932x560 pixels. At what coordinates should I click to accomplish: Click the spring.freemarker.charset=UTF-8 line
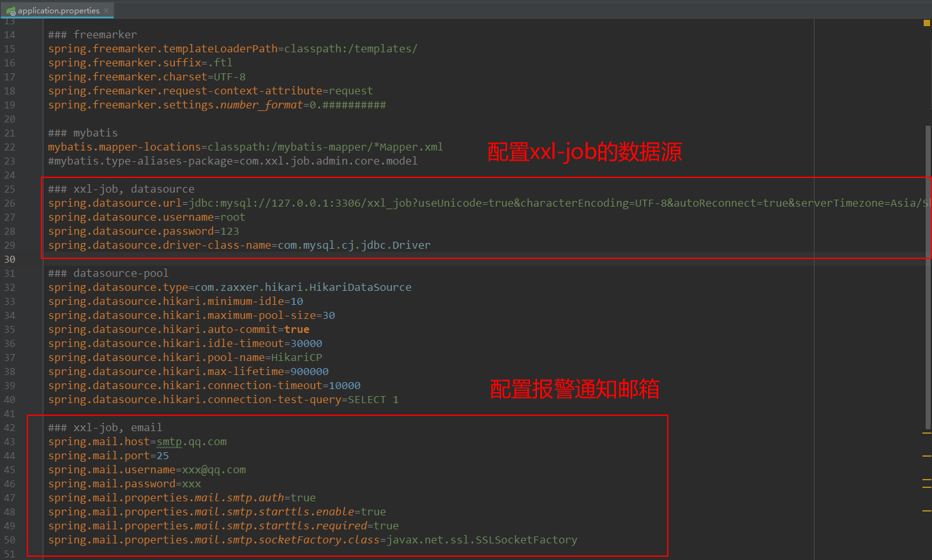click(x=147, y=77)
